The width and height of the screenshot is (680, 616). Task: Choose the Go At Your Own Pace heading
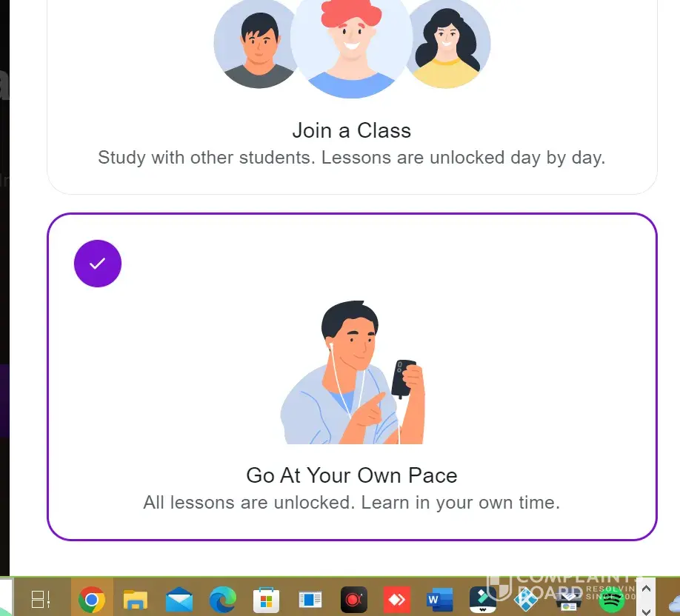[352, 475]
